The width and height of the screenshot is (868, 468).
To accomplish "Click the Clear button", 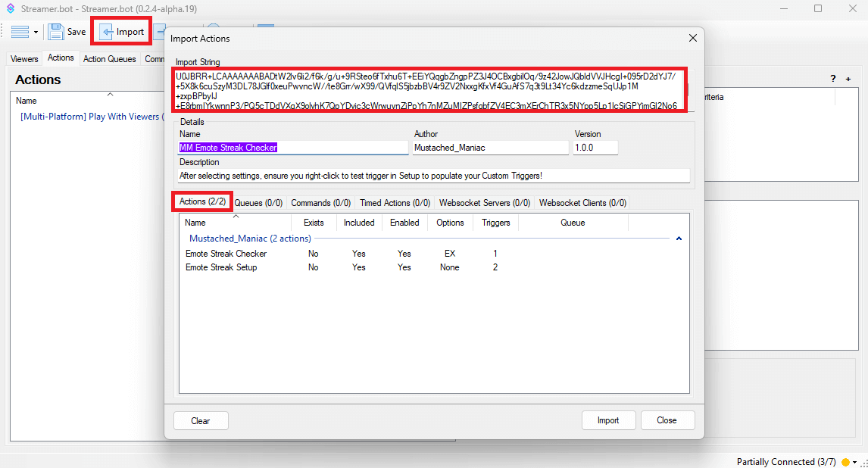I will point(200,420).
